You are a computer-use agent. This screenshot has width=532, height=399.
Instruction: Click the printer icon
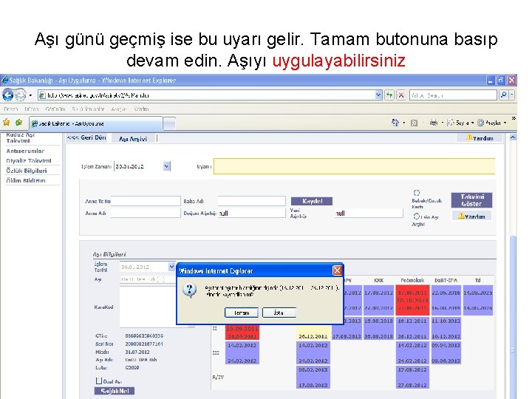pyautogui.click(x=434, y=123)
